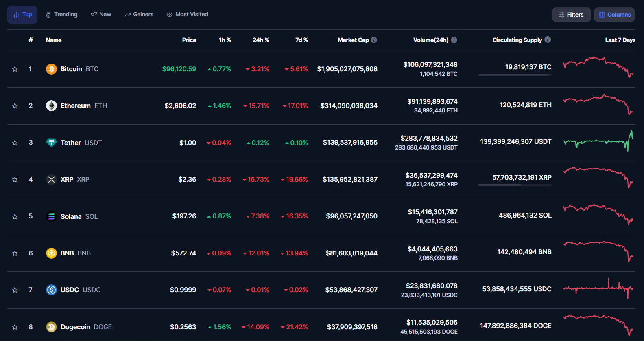Switch to the New tab
Screen dimensions: 644x341
pyautogui.click(x=101, y=15)
